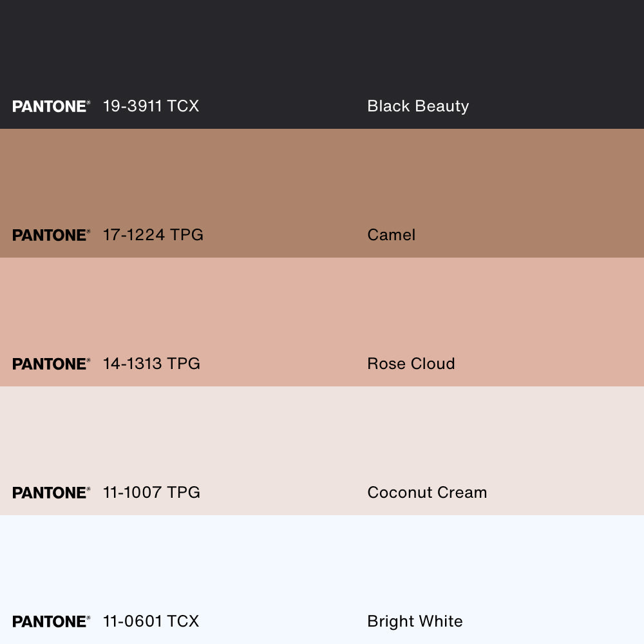Screen dimensions: 644x644
Task: Select the 11-1007 TPG code text
Action: pyautogui.click(x=151, y=493)
